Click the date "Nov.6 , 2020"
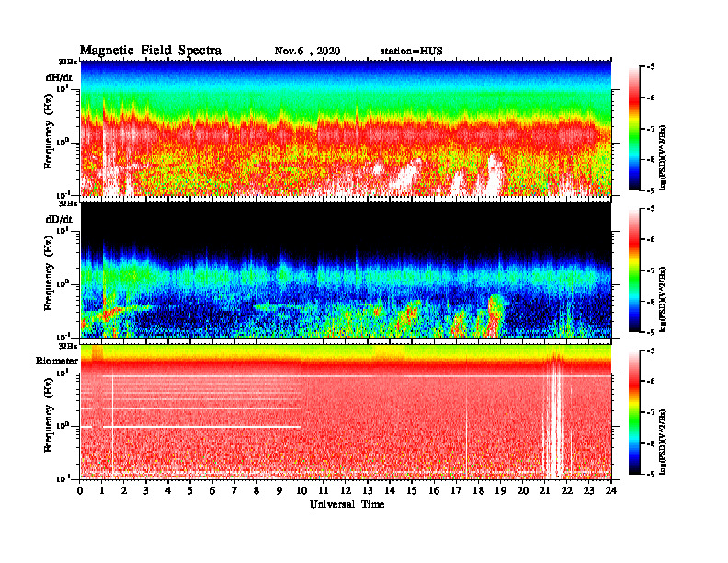The height and width of the screenshot is (563, 728). point(307,52)
